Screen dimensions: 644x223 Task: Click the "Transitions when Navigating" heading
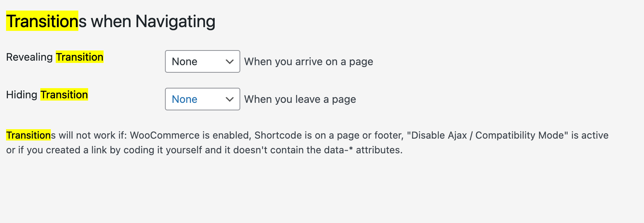[111, 21]
